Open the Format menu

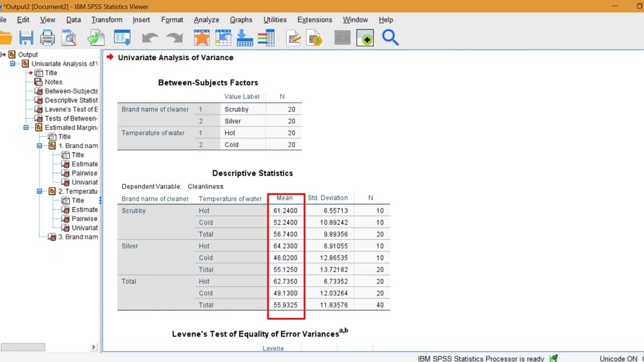[172, 20]
